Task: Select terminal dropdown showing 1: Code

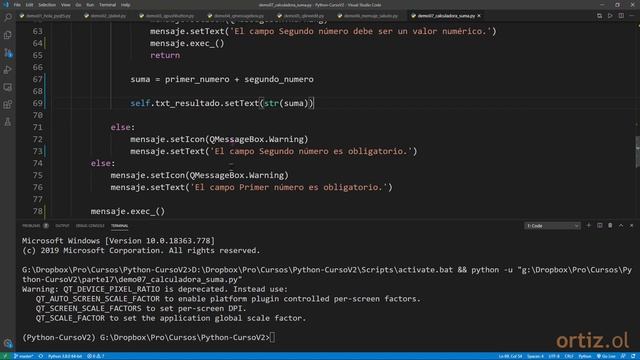Action: pos(552,226)
